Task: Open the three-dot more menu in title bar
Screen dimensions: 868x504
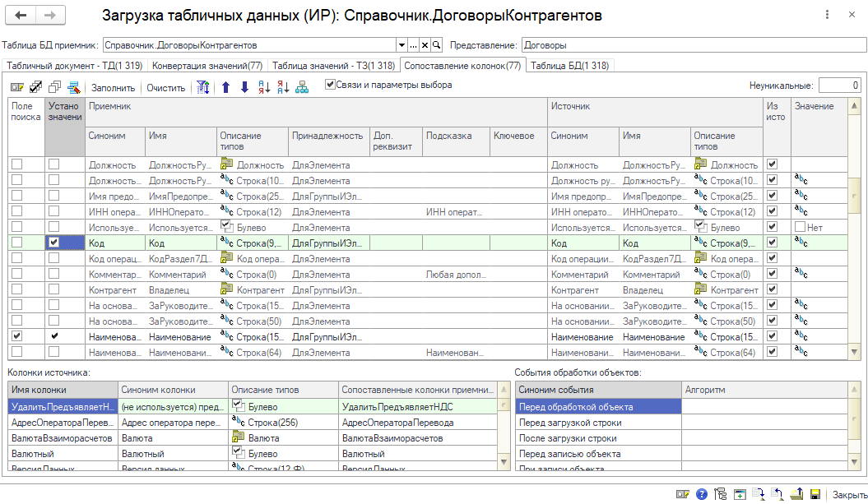Action: 826,16
